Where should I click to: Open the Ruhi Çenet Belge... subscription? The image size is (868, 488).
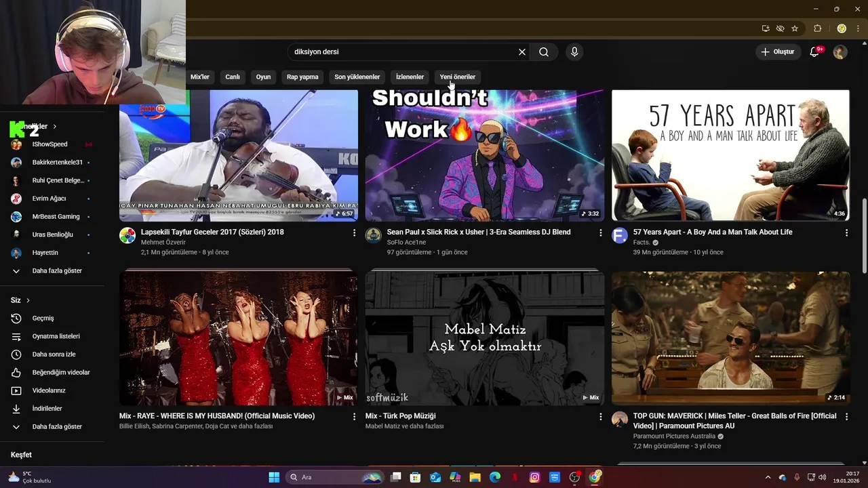(52, 180)
